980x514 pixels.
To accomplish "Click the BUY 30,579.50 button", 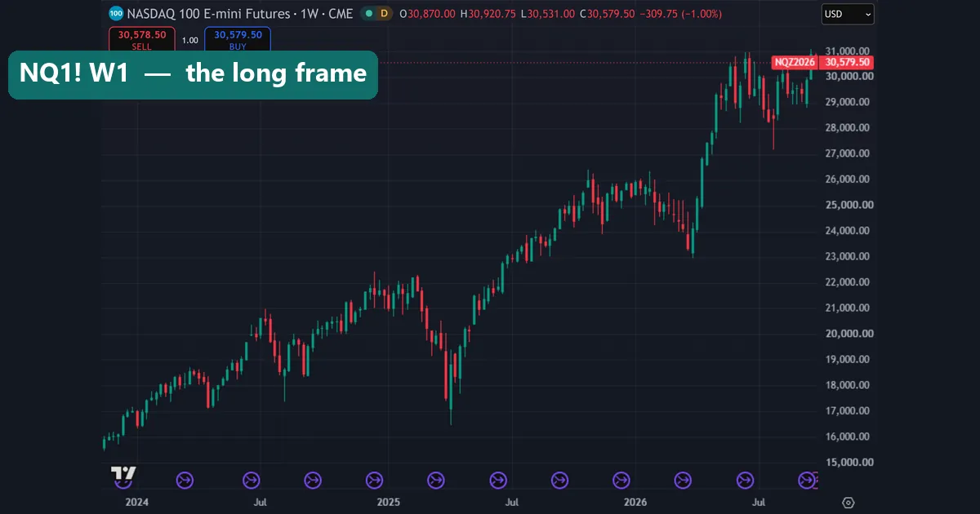I will (238, 40).
